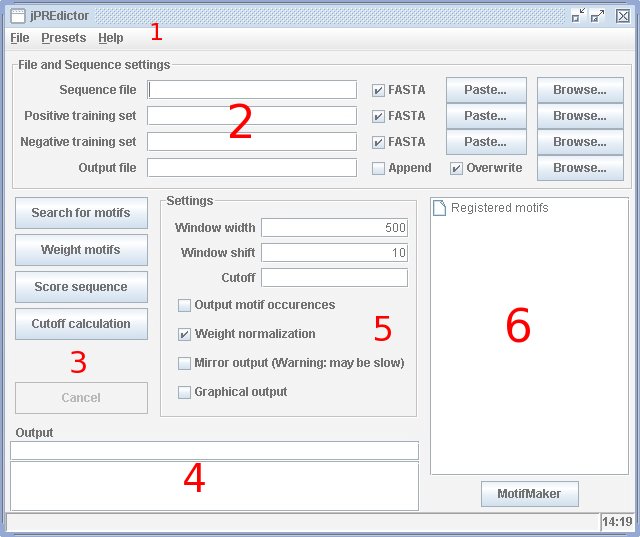Image resolution: width=640 pixels, height=537 pixels.
Task: Click the Cutoff input field
Action: pos(334,278)
